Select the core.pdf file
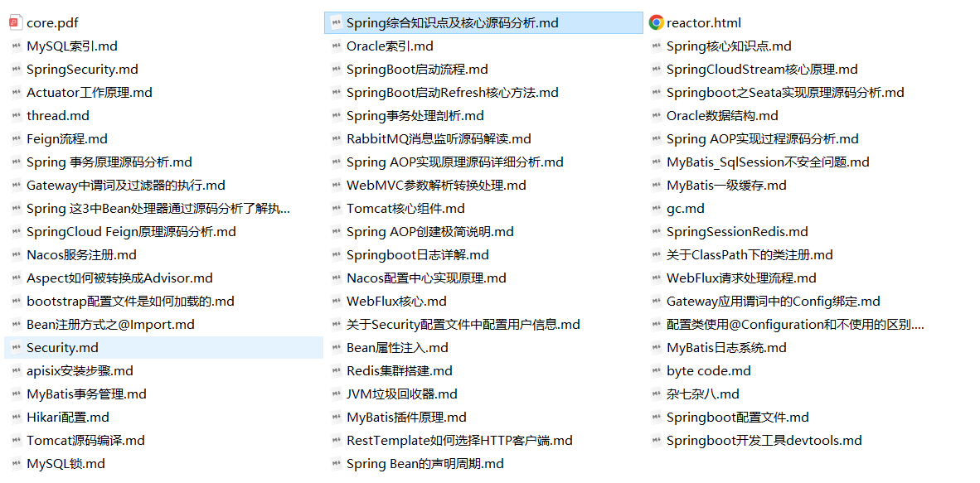Viewport: 980px width, 483px height. click(50, 22)
